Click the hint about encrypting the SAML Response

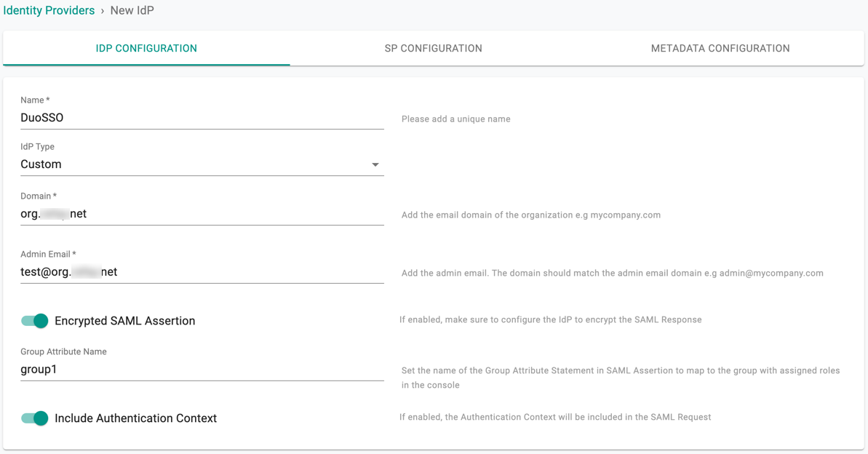(x=551, y=319)
